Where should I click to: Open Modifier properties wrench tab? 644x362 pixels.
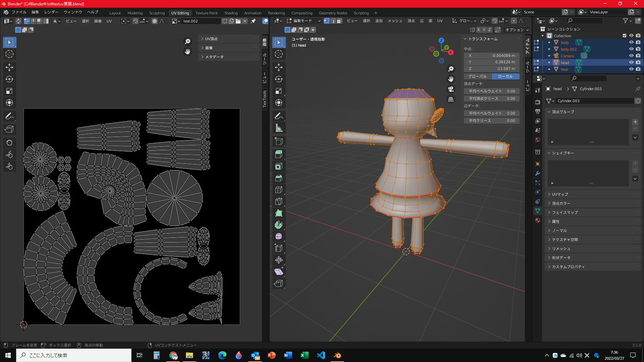point(537,174)
